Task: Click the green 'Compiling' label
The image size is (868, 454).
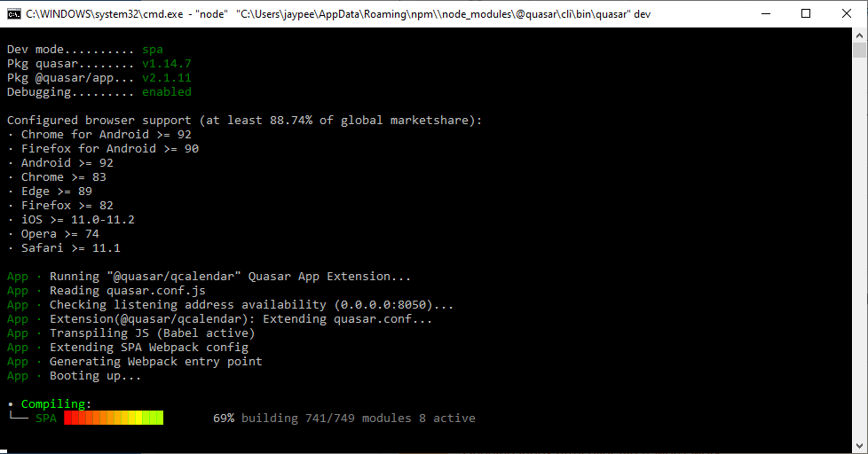Action: [53, 403]
